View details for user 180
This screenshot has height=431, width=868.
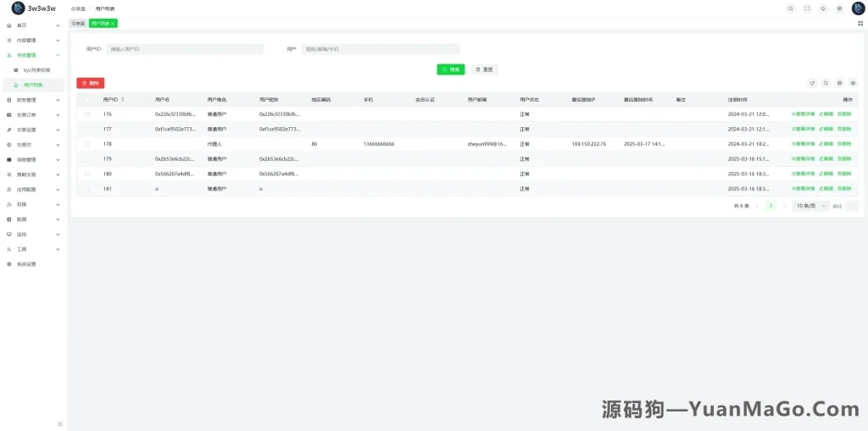point(803,174)
